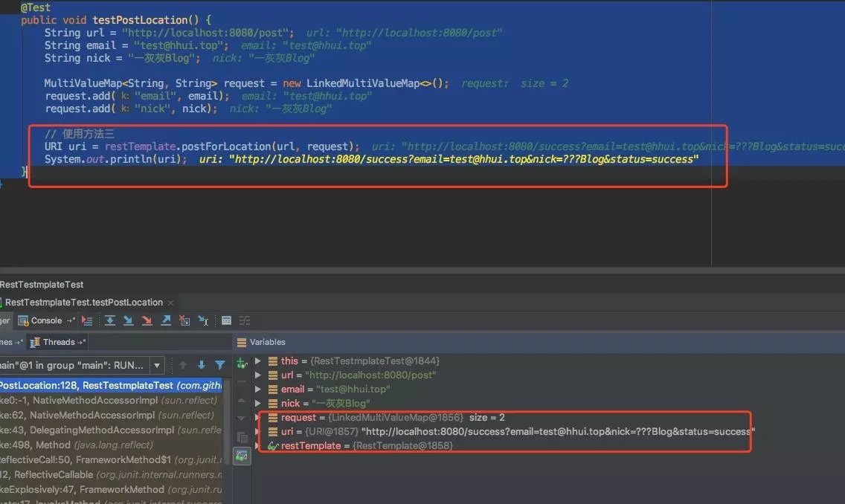This screenshot has width=845, height=504.
Task: Click the Step Out debugger icon
Action: [x=166, y=321]
